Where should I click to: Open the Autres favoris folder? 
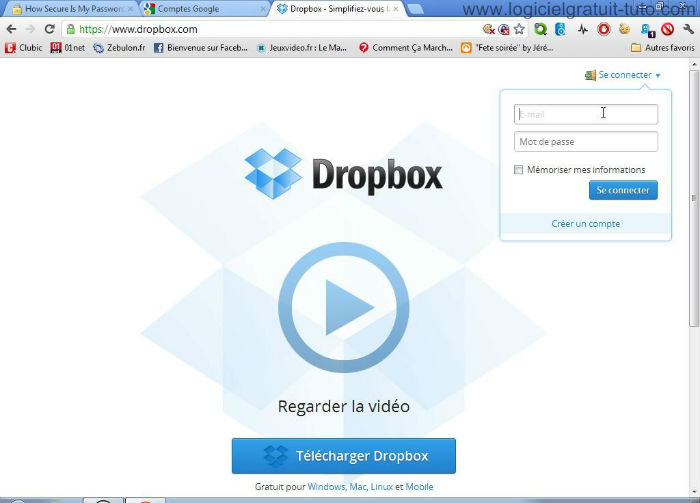point(663,48)
